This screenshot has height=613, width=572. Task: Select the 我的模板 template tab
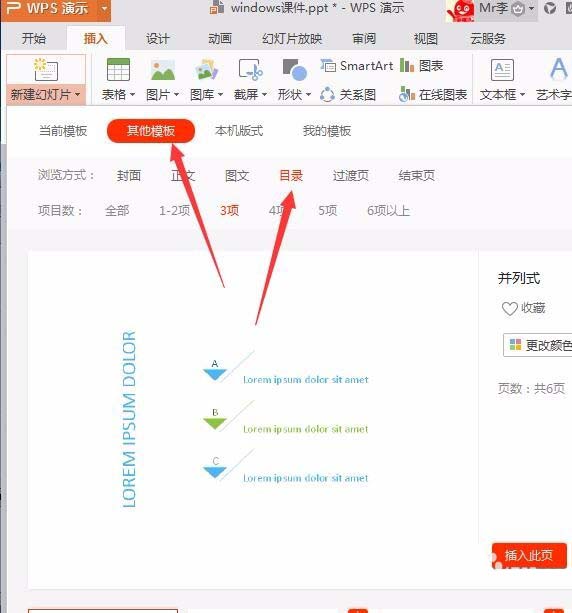(327, 131)
